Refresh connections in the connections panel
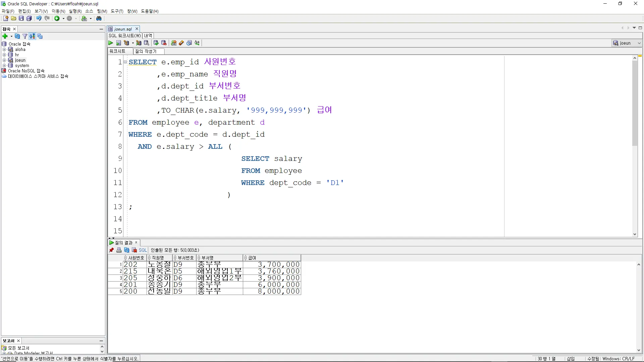 tap(17, 36)
